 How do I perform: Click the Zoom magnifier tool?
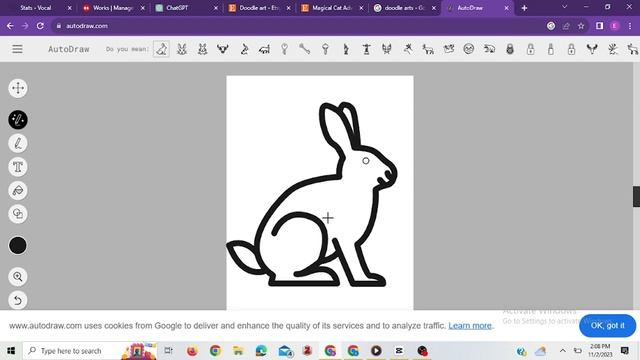(18, 277)
